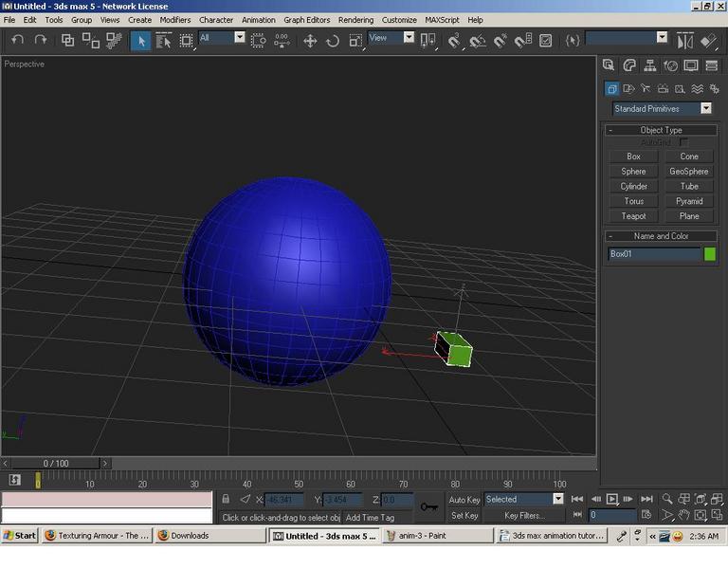Toggle the selection lock icon
This screenshot has width=728, height=569.
coord(226,499)
